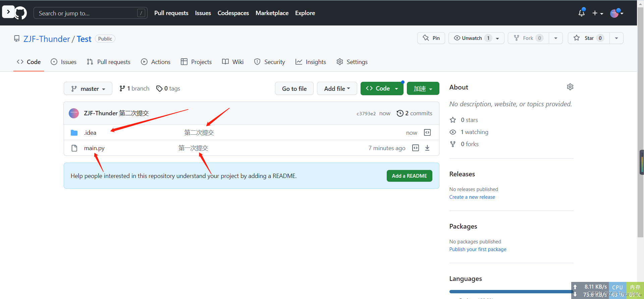Click Go to file button
644x299 pixels.
tap(294, 88)
